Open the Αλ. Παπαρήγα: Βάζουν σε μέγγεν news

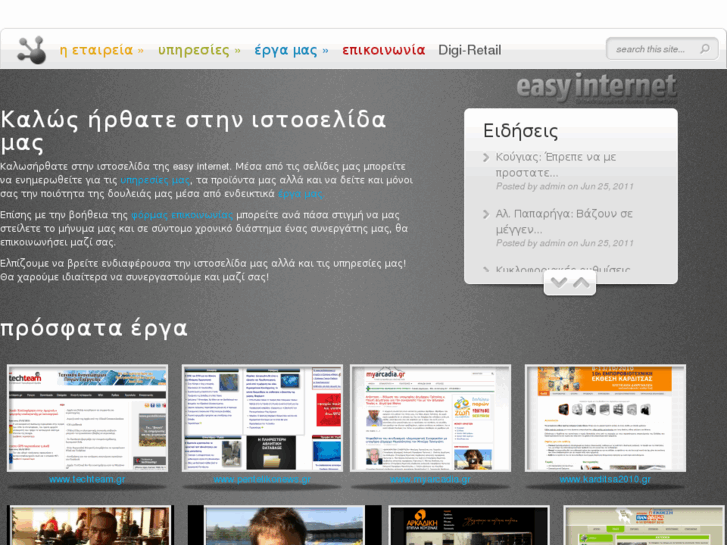(x=564, y=221)
